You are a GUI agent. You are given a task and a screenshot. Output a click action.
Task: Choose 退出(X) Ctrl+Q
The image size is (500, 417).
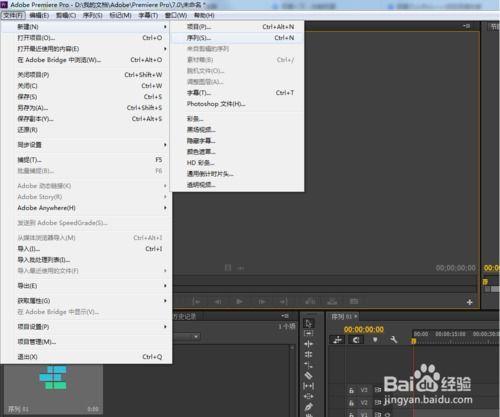[86, 357]
